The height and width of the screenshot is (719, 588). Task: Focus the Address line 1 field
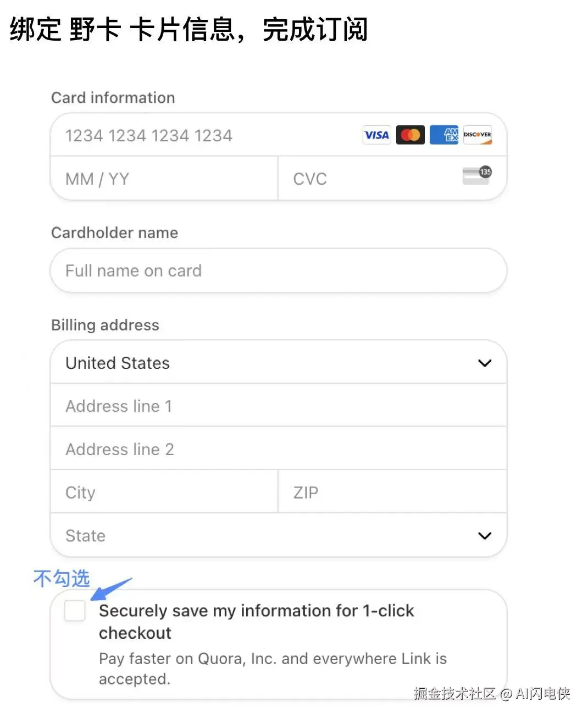point(278,406)
